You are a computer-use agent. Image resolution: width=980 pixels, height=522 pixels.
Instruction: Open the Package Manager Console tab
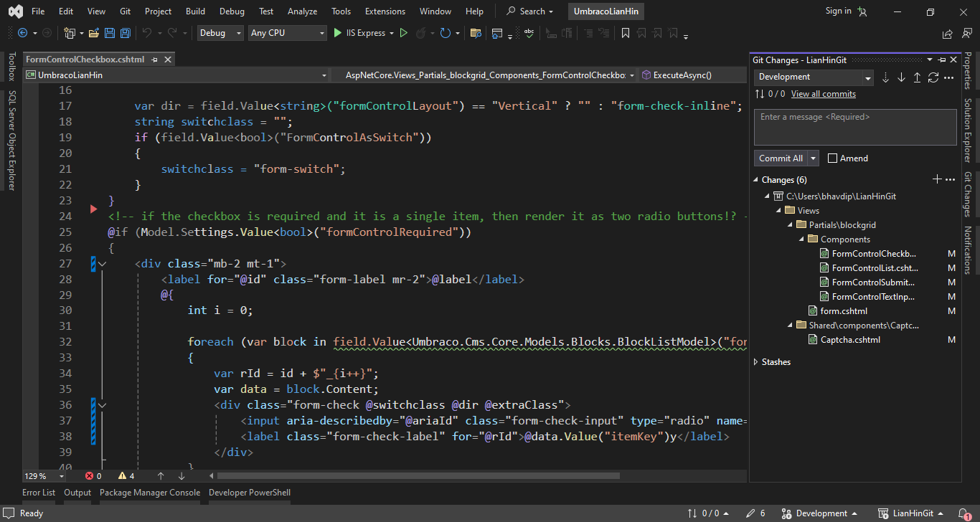[x=150, y=493]
